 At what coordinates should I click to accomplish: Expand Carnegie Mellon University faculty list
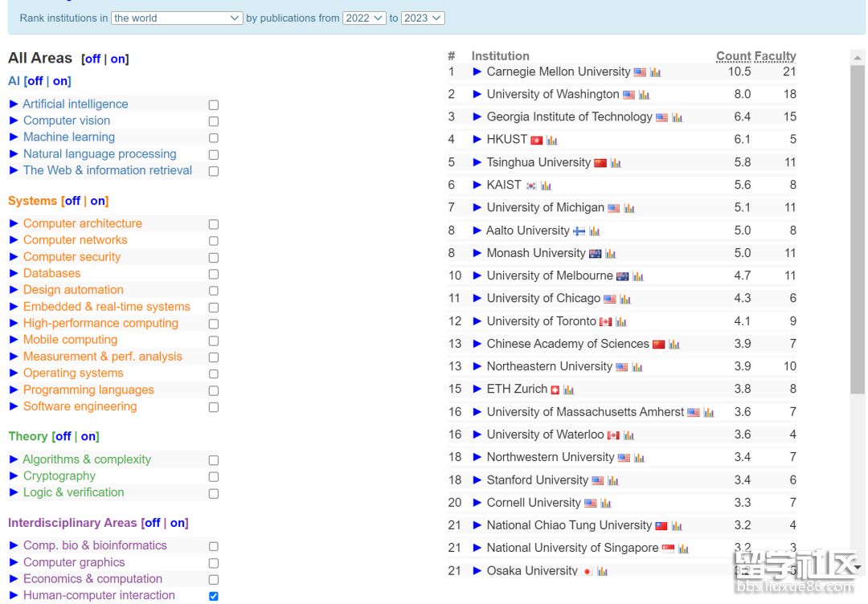[x=477, y=72]
